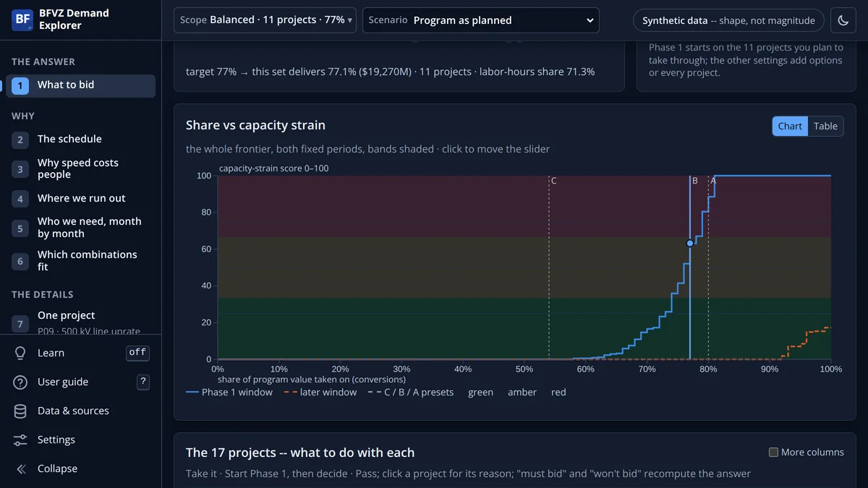Viewport: 868px width, 488px height.
Task: Enable the More columns checkbox
Action: pyautogui.click(x=773, y=453)
